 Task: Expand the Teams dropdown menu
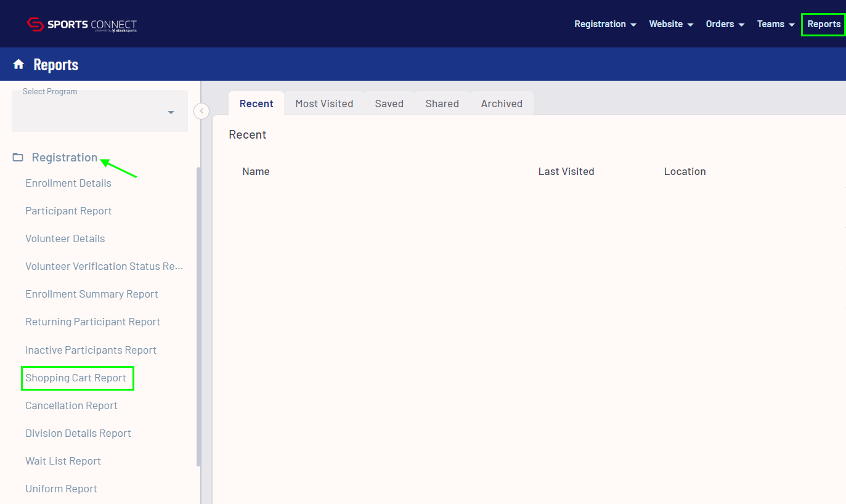(776, 24)
